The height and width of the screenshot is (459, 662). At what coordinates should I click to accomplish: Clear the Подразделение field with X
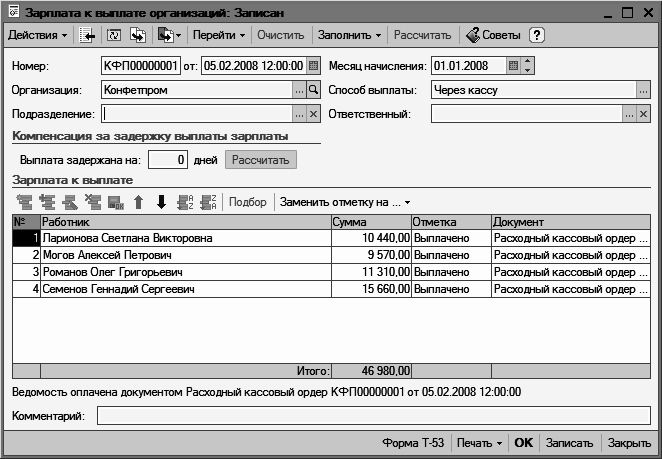point(313,114)
